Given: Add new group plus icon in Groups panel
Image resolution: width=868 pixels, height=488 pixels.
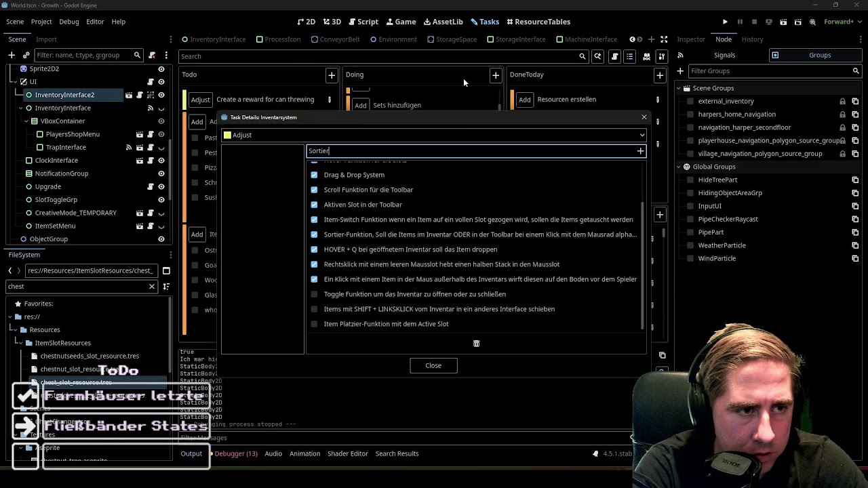Looking at the screenshot, I should [680, 70].
